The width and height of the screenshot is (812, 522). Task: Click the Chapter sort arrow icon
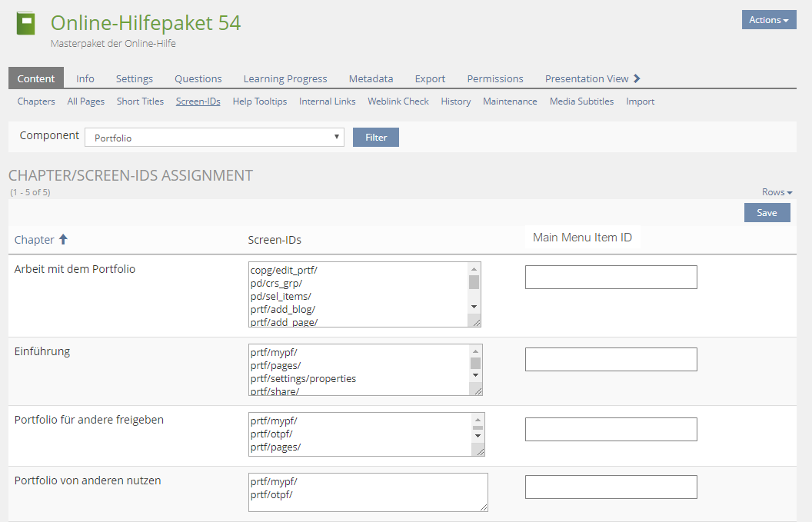coord(64,240)
